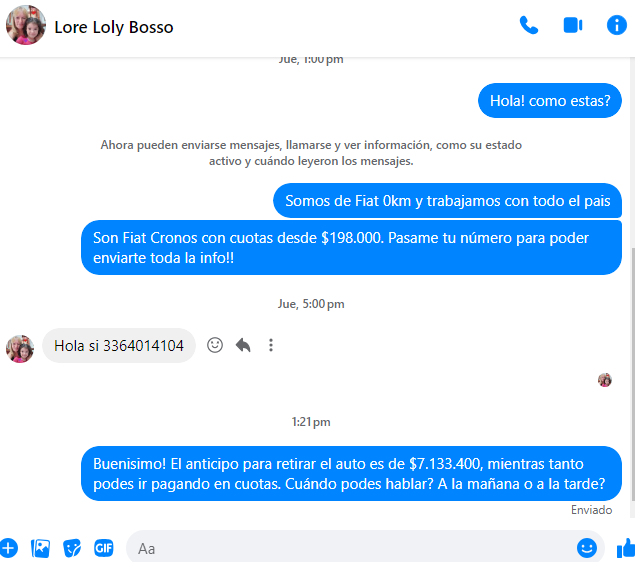Click the Fiat Cronos cuotas message bubble
Screen dimensions: 635x562
click(x=351, y=247)
